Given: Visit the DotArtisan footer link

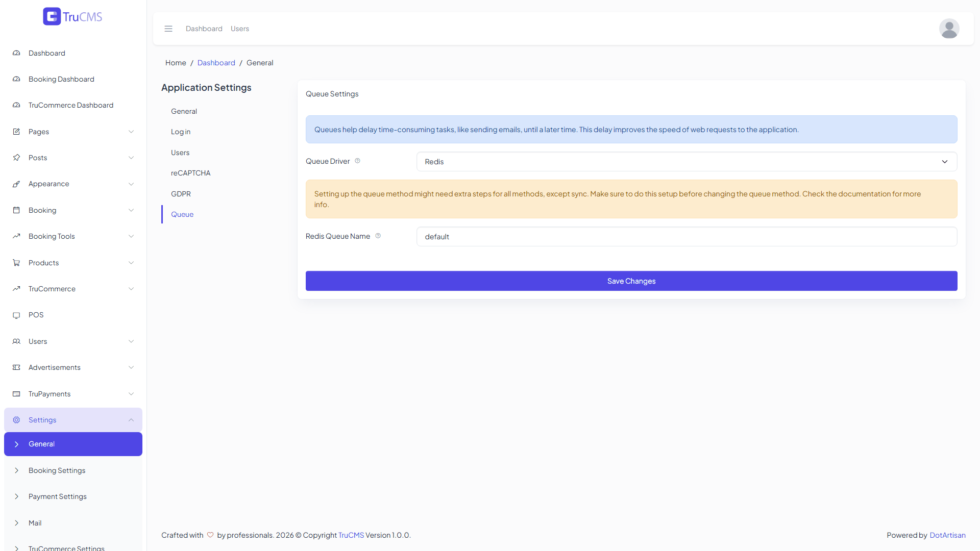Looking at the screenshot, I should coord(947,535).
